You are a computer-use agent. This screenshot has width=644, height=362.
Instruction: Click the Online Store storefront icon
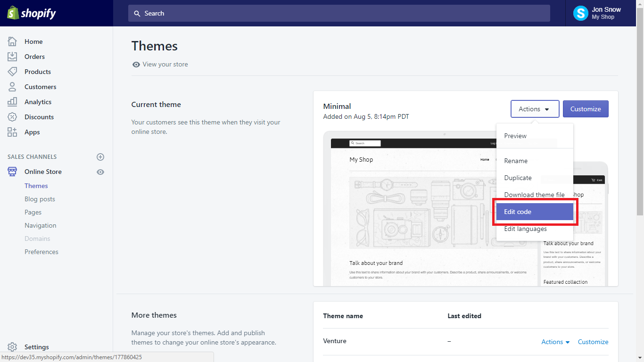[x=12, y=172]
